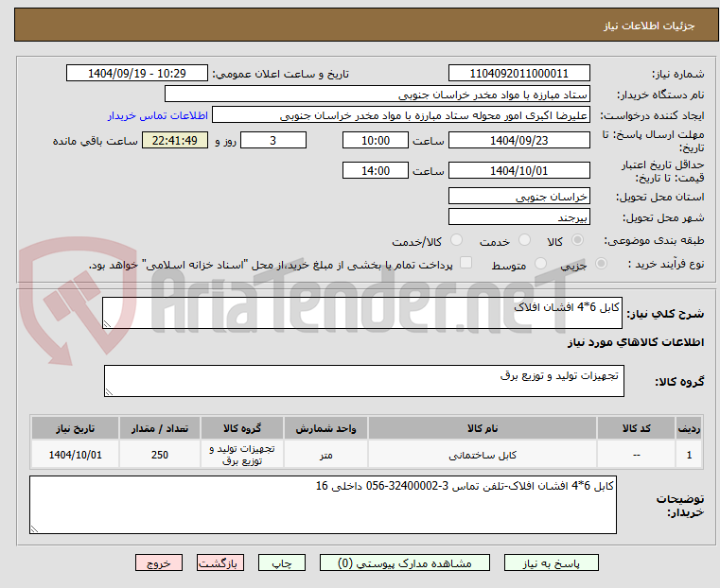The width and height of the screenshot is (720, 588).
Task: Click the تعداد / مقدار column header
Action: (160, 428)
